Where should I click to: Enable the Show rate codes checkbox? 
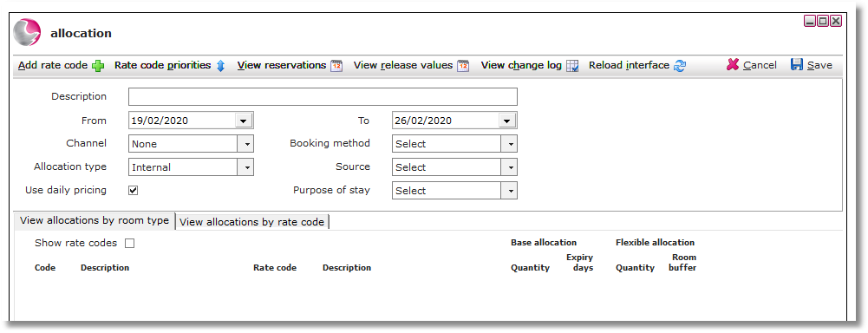click(x=129, y=243)
